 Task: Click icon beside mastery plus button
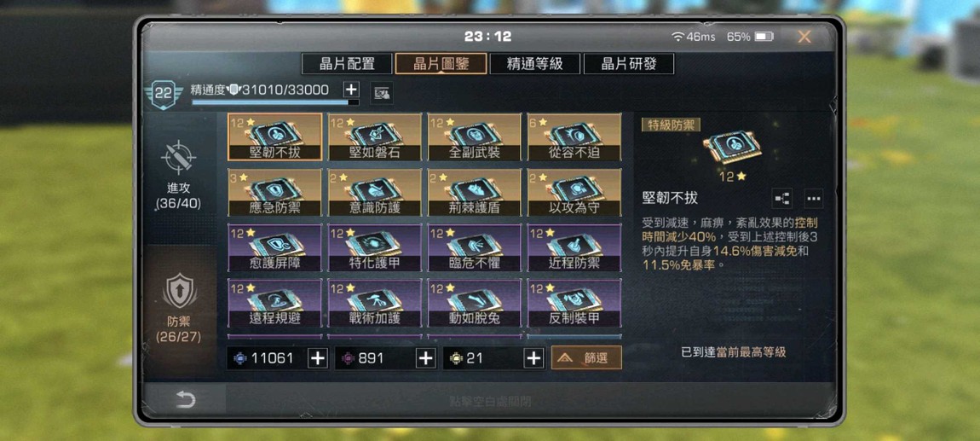pyautogui.click(x=381, y=93)
